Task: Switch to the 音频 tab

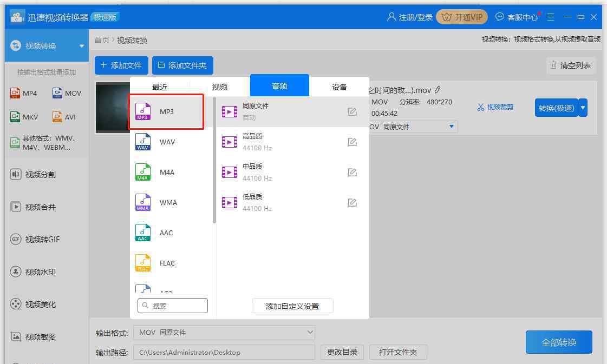Action: point(279,85)
